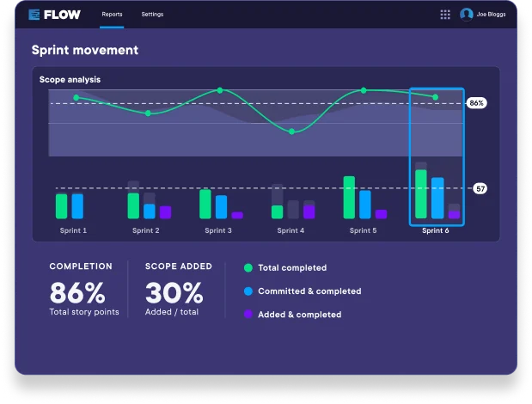Click the line chart point above Sprint 4

pos(292,132)
